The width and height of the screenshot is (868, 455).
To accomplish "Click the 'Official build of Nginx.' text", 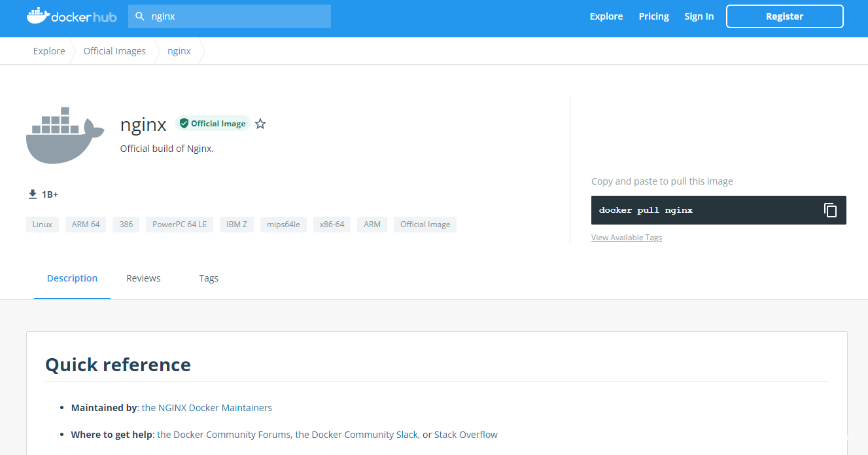I will tap(167, 149).
